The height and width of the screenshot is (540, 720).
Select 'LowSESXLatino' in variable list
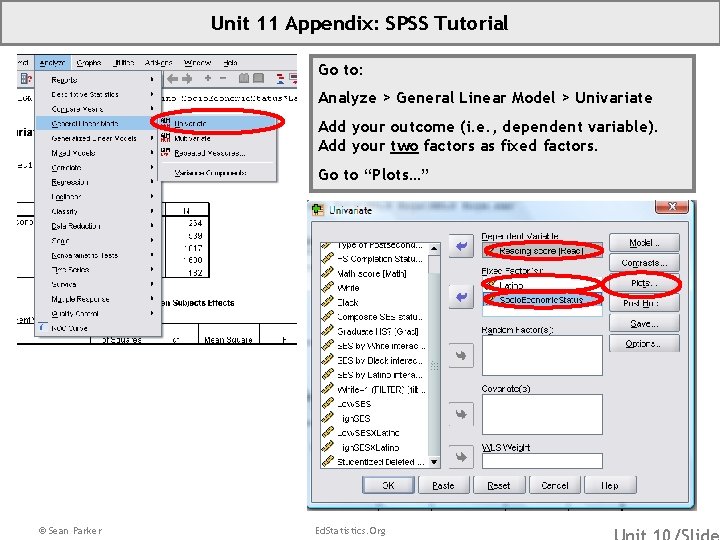(375, 433)
